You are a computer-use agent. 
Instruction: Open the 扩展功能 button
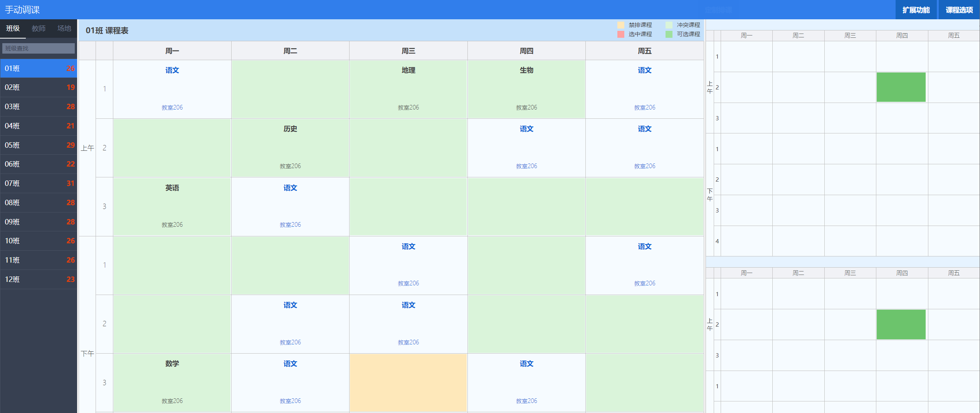point(916,10)
